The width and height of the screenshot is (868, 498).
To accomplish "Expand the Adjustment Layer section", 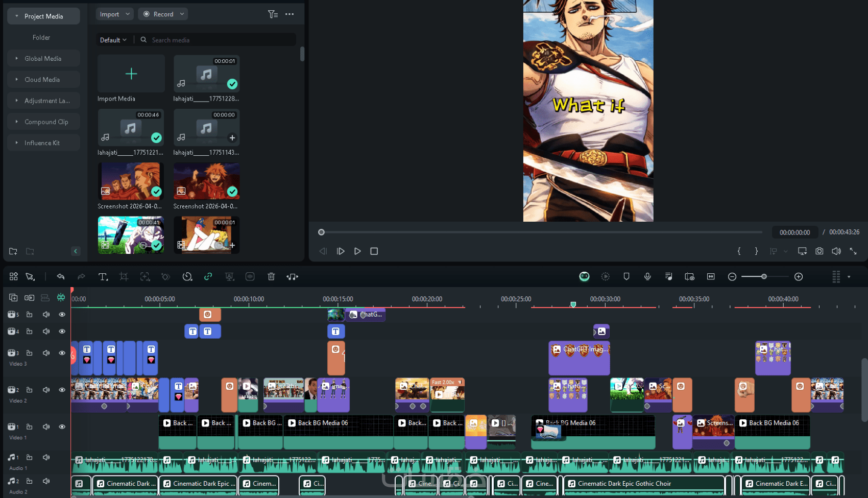I will click(x=17, y=101).
